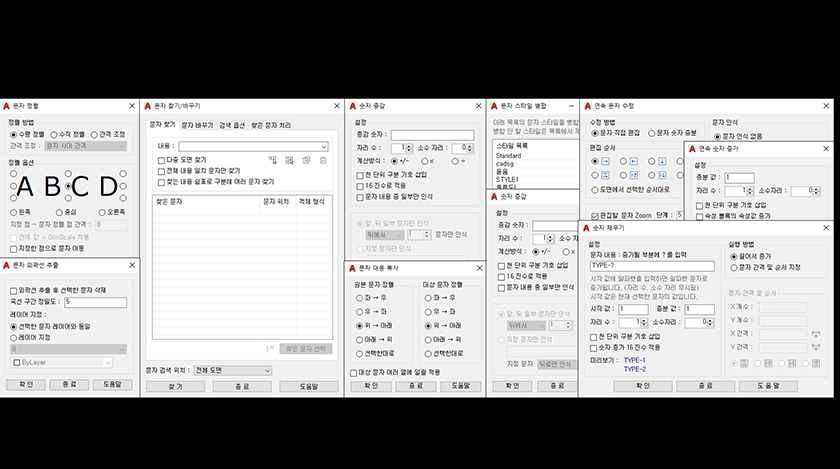Click first fill-order icon in 숫자 채우기
The height and width of the screenshot is (469, 840).
tap(744, 363)
